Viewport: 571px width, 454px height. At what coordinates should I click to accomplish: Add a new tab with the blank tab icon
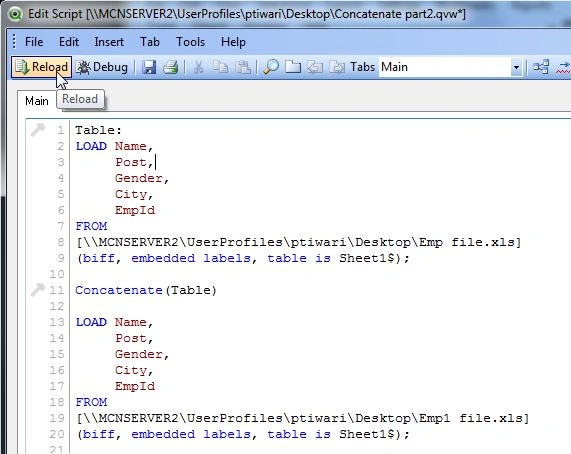pyautogui.click(x=293, y=67)
